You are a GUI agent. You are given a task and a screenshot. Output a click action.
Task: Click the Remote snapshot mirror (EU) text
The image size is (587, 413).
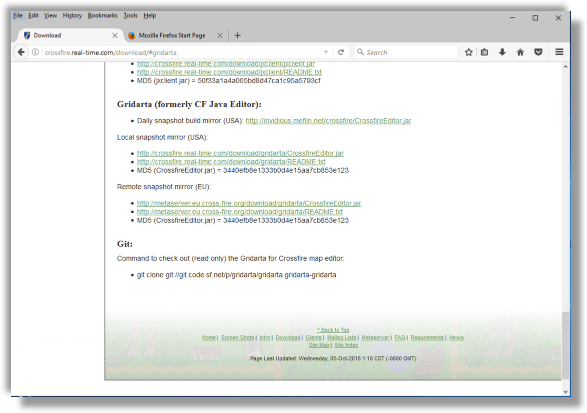tap(164, 186)
